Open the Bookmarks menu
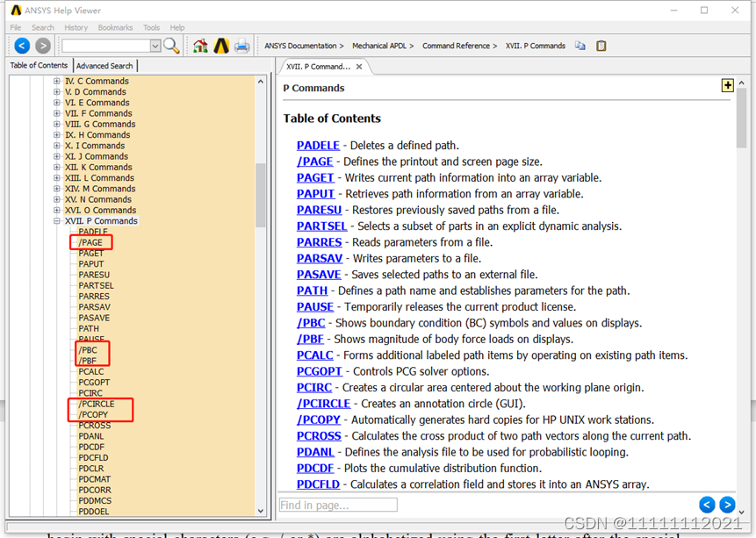The image size is (756, 538). point(115,27)
